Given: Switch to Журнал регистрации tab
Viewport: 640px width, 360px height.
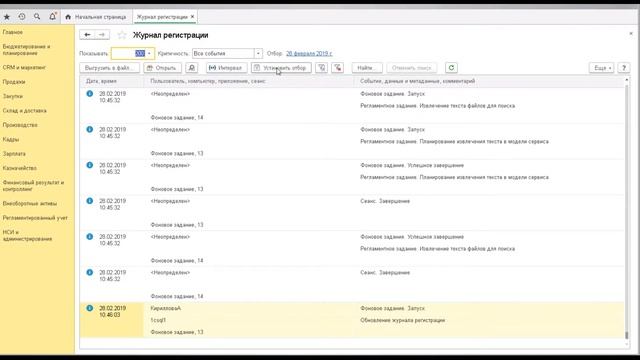Looking at the screenshot, I should point(162,17).
